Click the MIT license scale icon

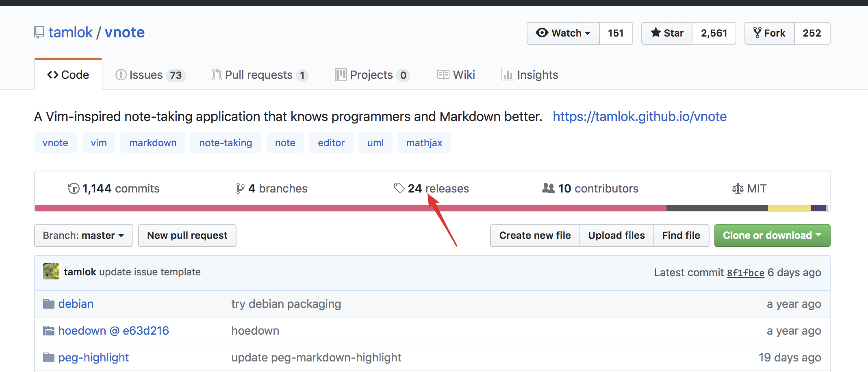(x=738, y=188)
